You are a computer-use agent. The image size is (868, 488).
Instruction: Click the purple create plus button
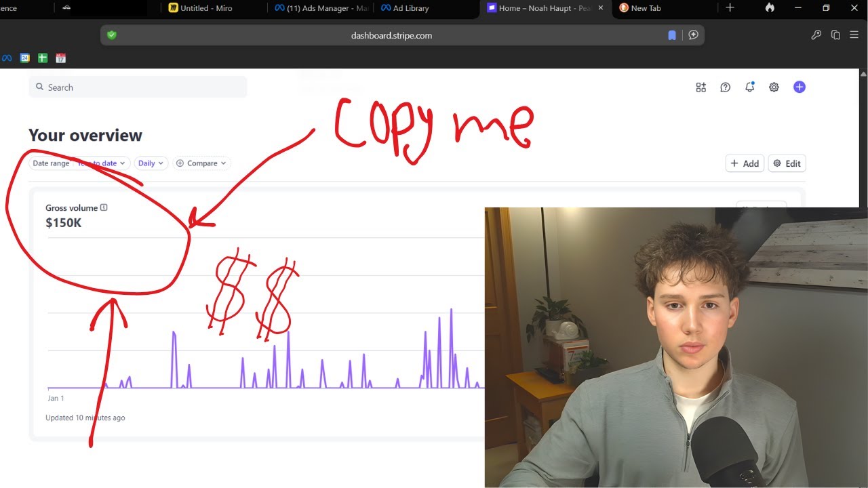click(x=800, y=87)
